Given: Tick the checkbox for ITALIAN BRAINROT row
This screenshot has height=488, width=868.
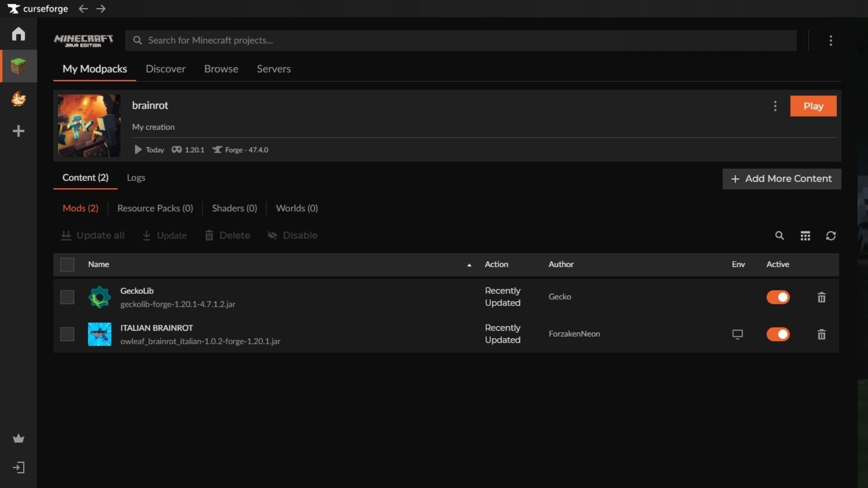Looking at the screenshot, I should (67, 334).
